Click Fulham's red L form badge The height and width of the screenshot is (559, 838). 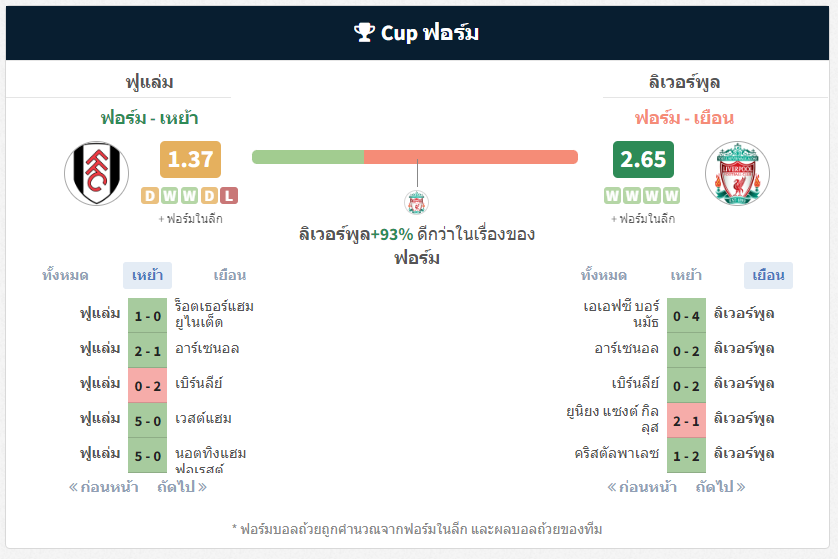coord(229,196)
